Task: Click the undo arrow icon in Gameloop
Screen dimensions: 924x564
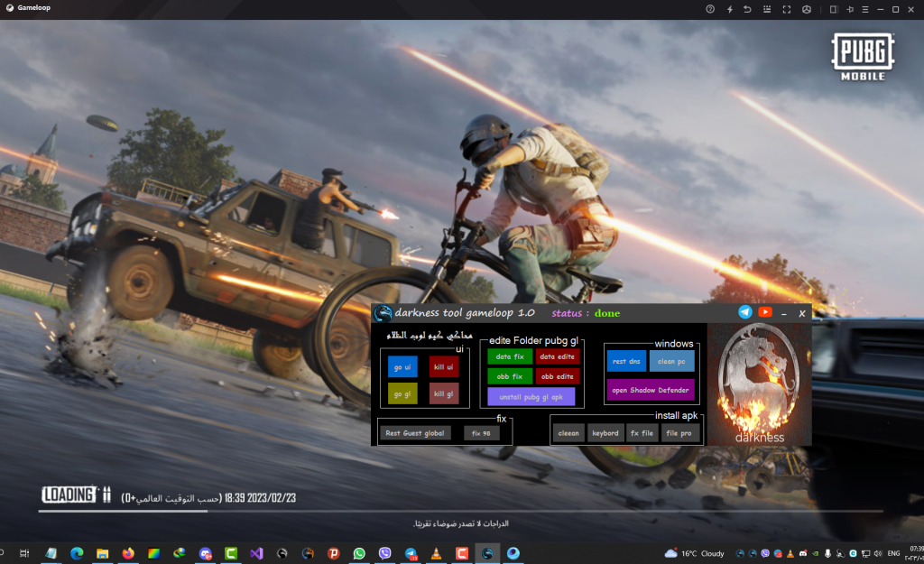Action: 747,9
